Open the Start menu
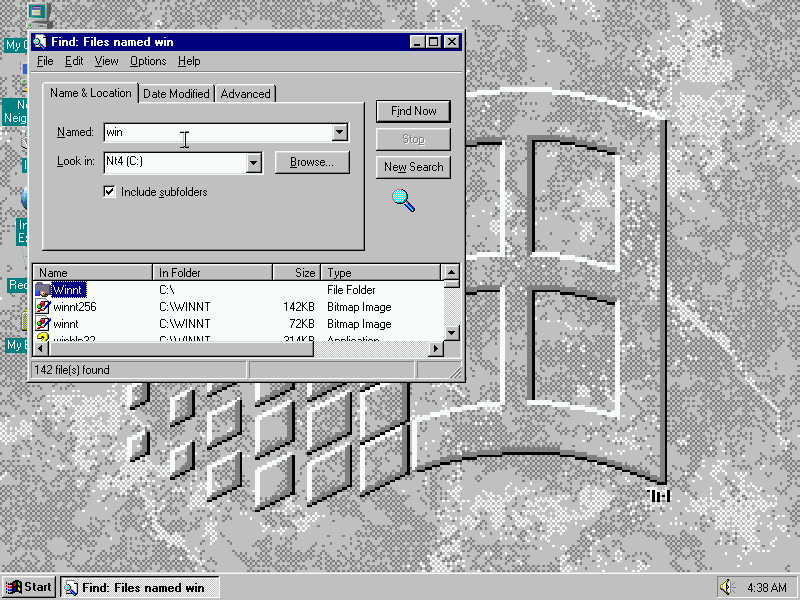Image resolution: width=800 pixels, height=600 pixels. coord(28,587)
